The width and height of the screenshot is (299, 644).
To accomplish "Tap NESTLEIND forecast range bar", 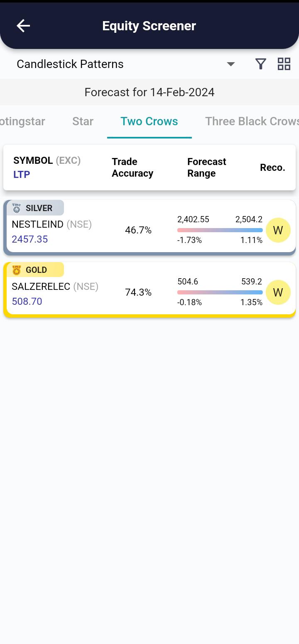I will 220,230.
